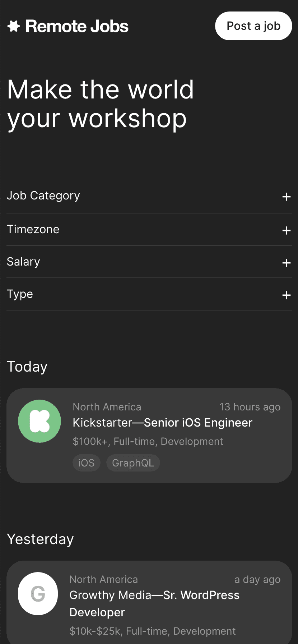Image resolution: width=298 pixels, height=644 pixels.
Task: Click the 13 hours ago timestamp
Action: point(250,407)
